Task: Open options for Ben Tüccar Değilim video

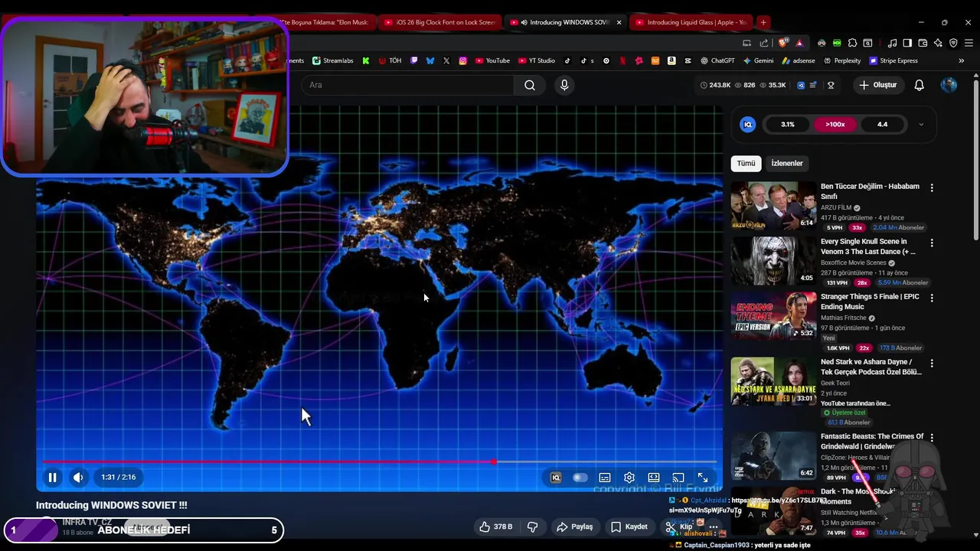Action: tap(932, 187)
